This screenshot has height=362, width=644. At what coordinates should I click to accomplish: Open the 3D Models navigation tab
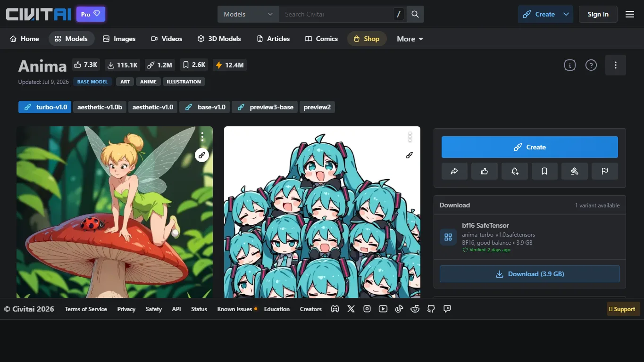tap(219, 39)
